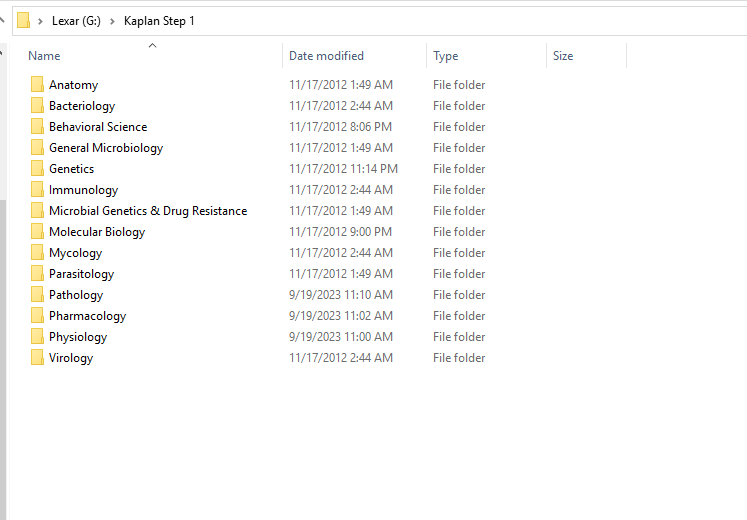The width and height of the screenshot is (747, 520).
Task: Select the Behavioral Science folder name
Action: tap(98, 127)
